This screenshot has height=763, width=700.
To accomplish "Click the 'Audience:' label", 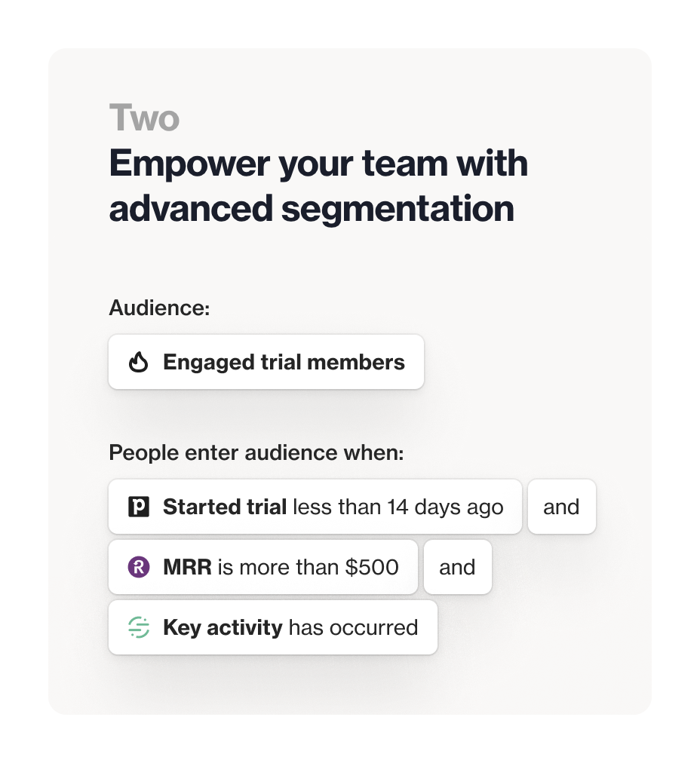I will click(x=159, y=308).
